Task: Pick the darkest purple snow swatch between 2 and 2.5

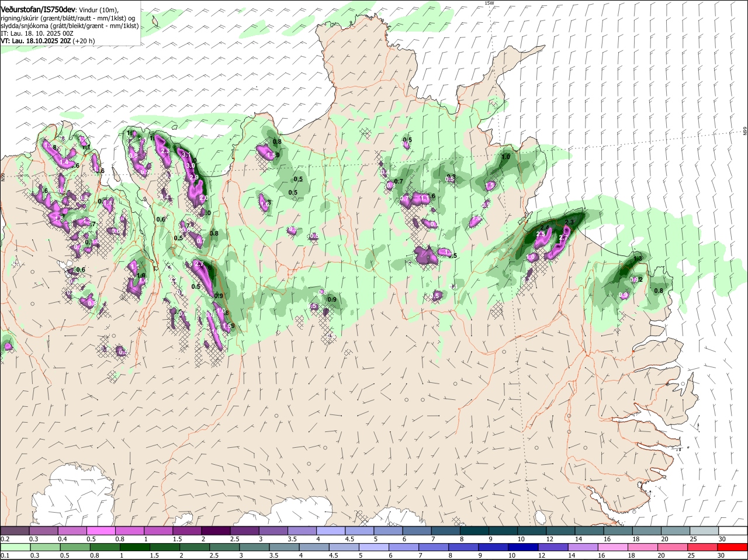Action: (216, 530)
